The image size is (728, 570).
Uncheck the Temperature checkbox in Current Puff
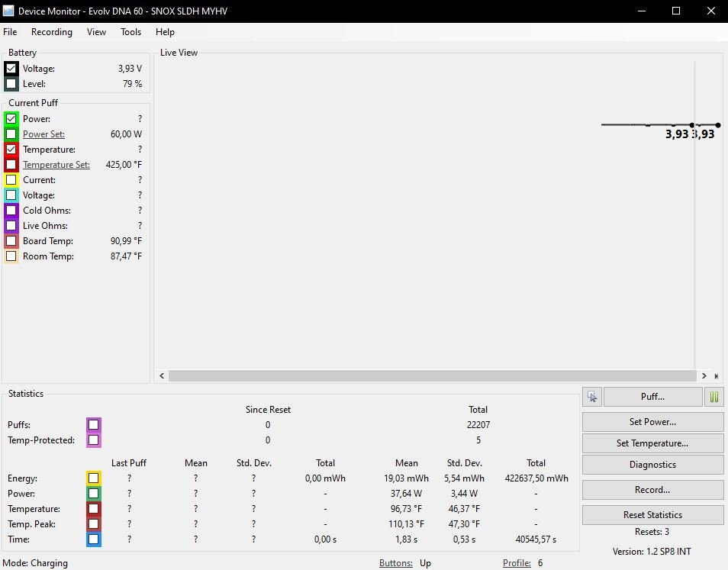[11, 150]
